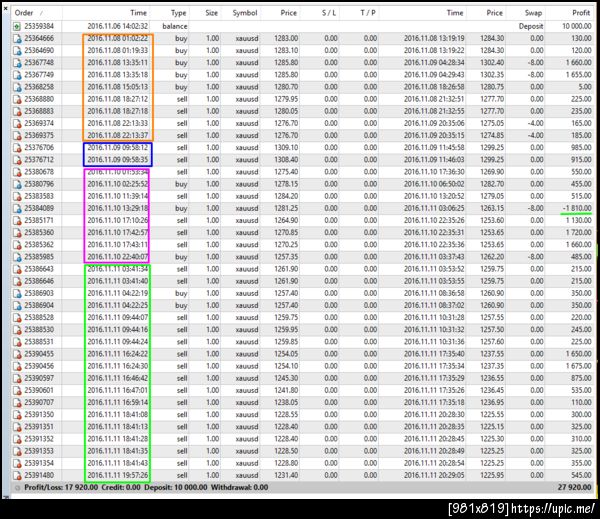Click the order icon next to 25368258
600x519 pixels.
[x=17, y=87]
